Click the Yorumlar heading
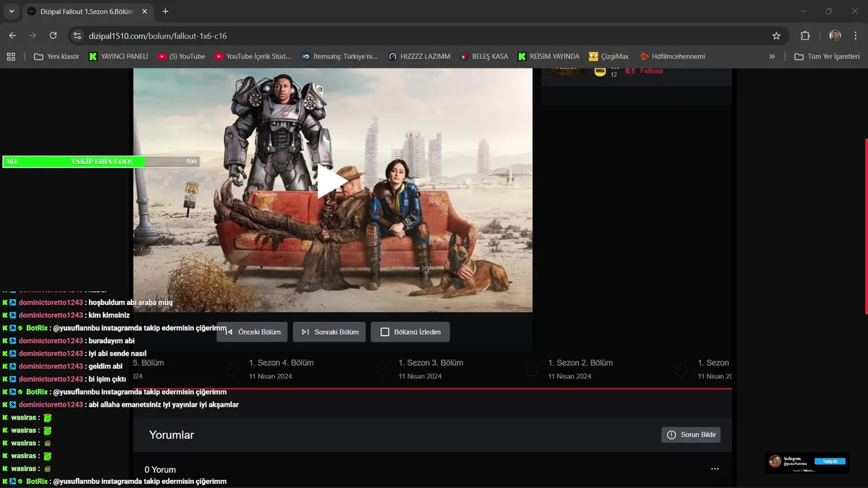Image resolution: width=868 pixels, height=488 pixels. pos(172,435)
